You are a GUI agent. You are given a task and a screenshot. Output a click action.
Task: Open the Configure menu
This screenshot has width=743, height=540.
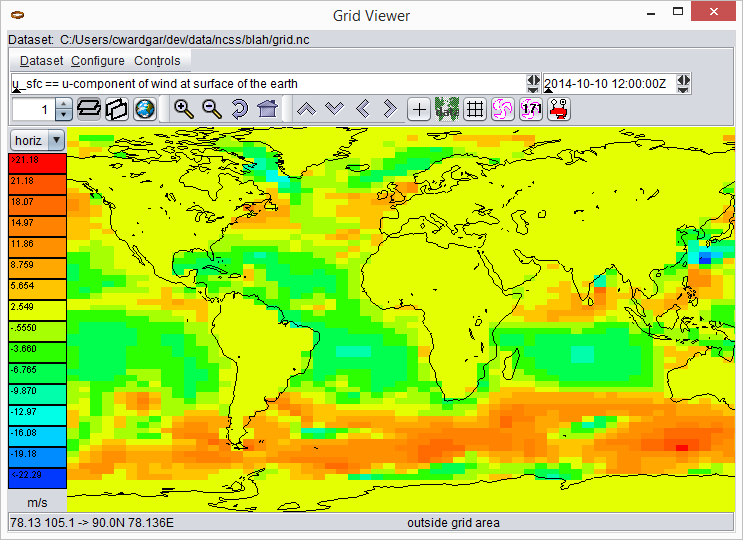point(98,61)
